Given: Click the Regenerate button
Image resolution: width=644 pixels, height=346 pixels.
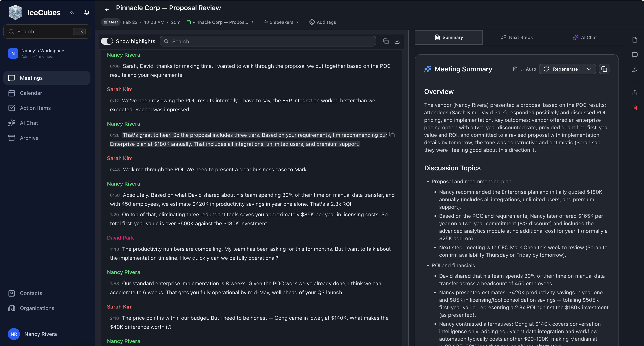Looking at the screenshot, I should pos(560,69).
